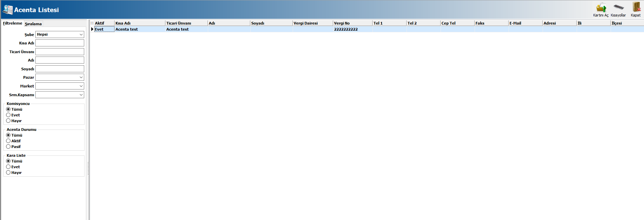Click the Adresi column header
This screenshot has height=220, width=644.
559,23
